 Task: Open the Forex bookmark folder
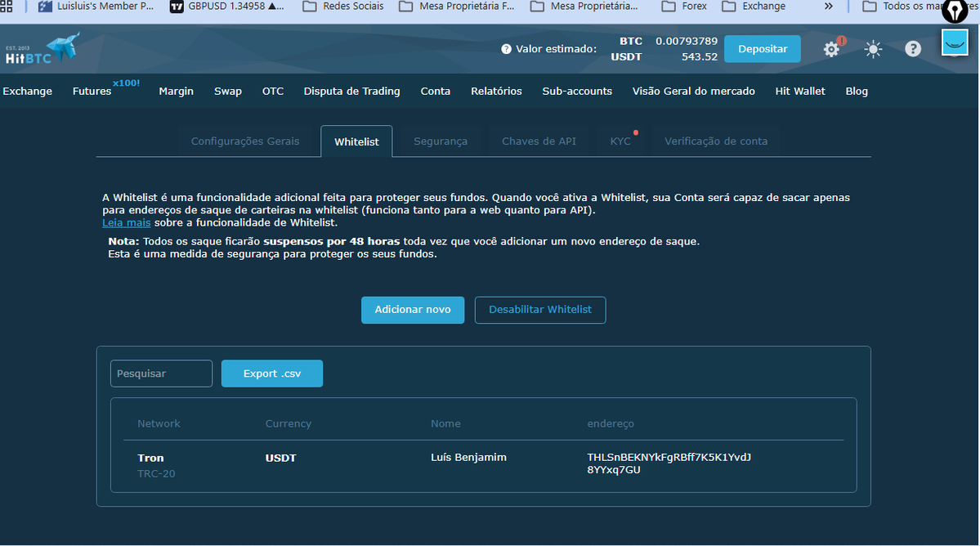[684, 7]
